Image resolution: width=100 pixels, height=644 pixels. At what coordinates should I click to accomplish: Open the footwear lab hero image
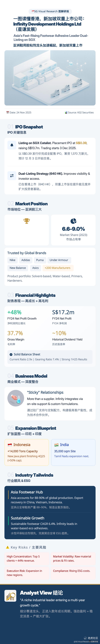click(x=50, y=78)
